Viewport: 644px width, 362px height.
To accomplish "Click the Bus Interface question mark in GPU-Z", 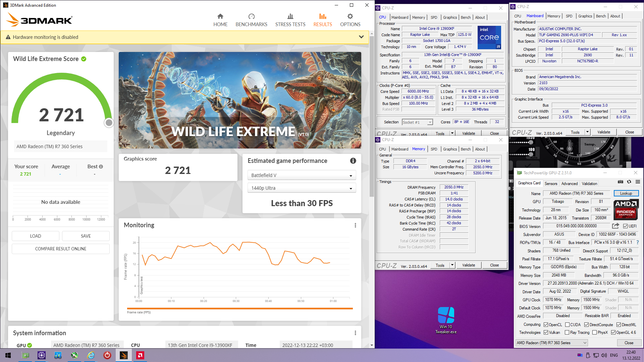I will pyautogui.click(x=638, y=242).
